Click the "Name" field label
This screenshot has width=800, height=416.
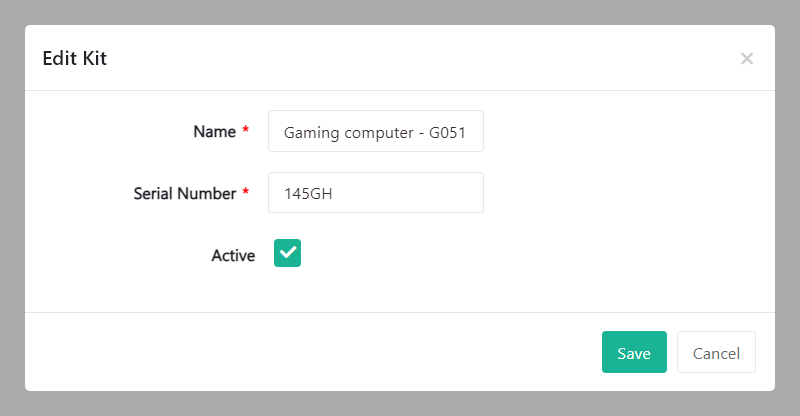click(x=213, y=131)
